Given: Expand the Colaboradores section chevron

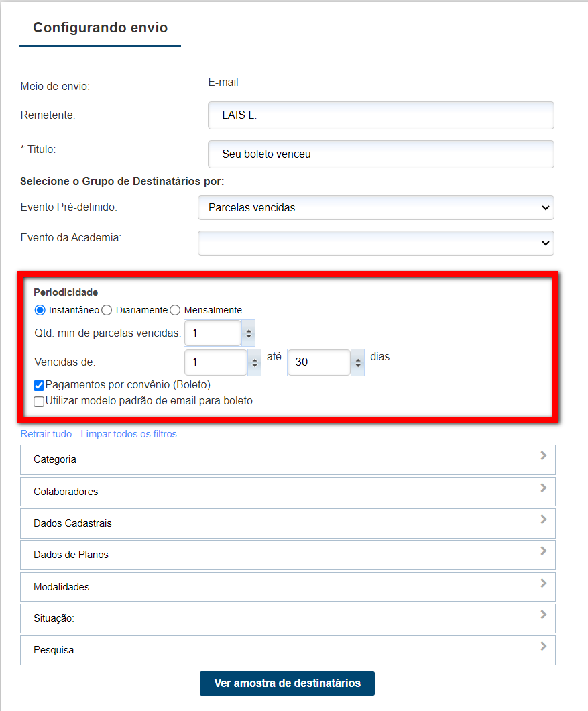Looking at the screenshot, I should point(543,488).
